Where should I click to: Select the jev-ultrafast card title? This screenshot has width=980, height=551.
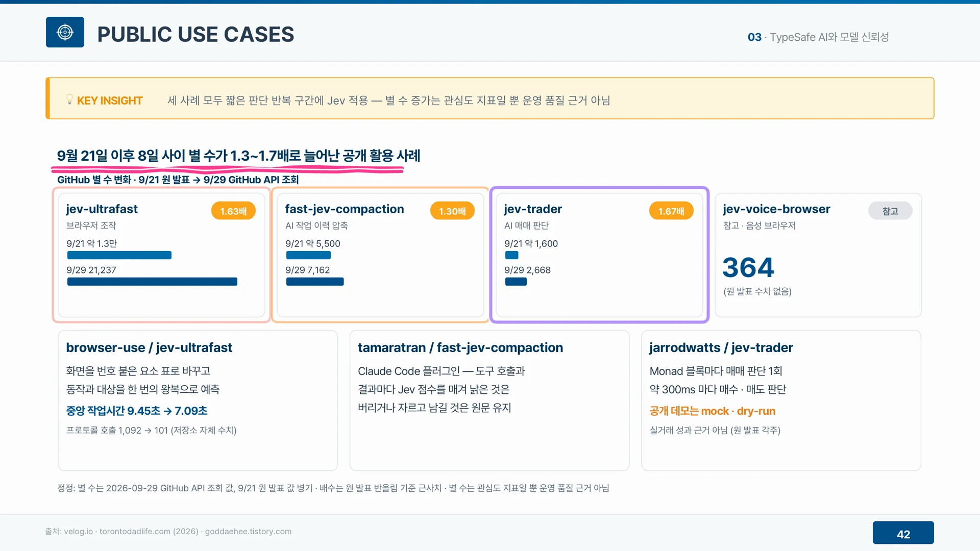102,209
